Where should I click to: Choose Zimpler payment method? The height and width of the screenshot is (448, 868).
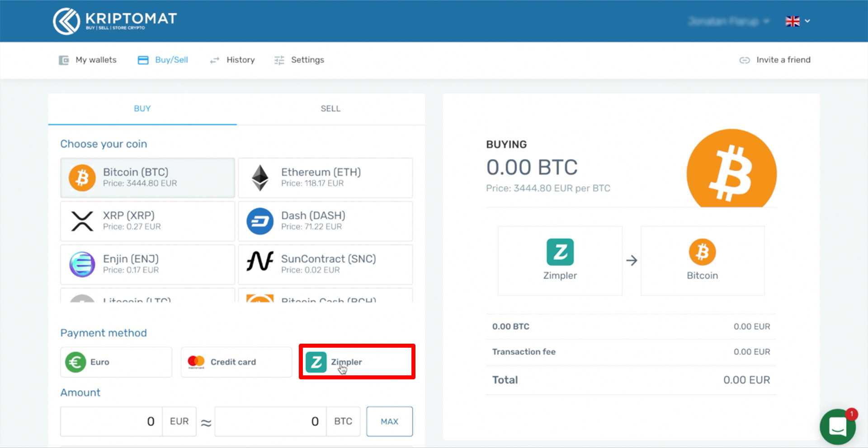(x=357, y=362)
